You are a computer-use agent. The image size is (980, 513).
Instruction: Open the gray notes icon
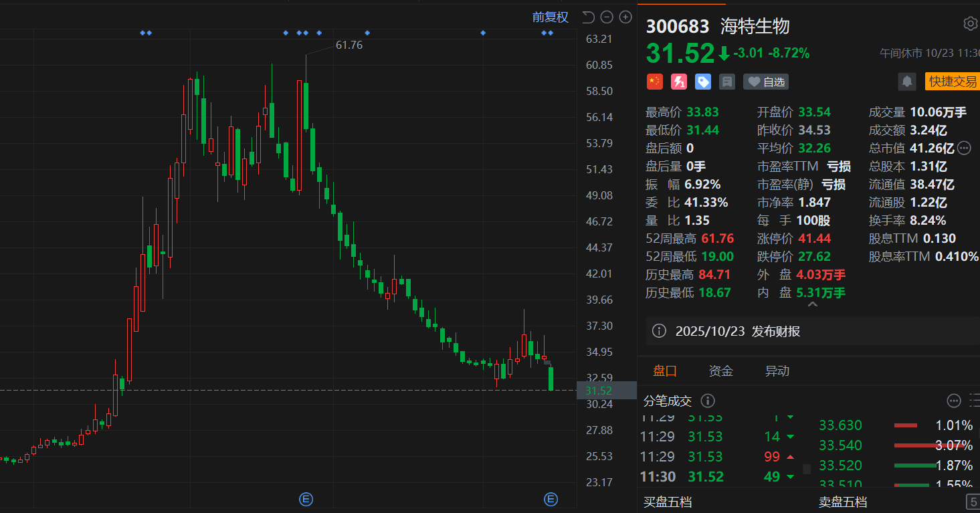point(727,82)
